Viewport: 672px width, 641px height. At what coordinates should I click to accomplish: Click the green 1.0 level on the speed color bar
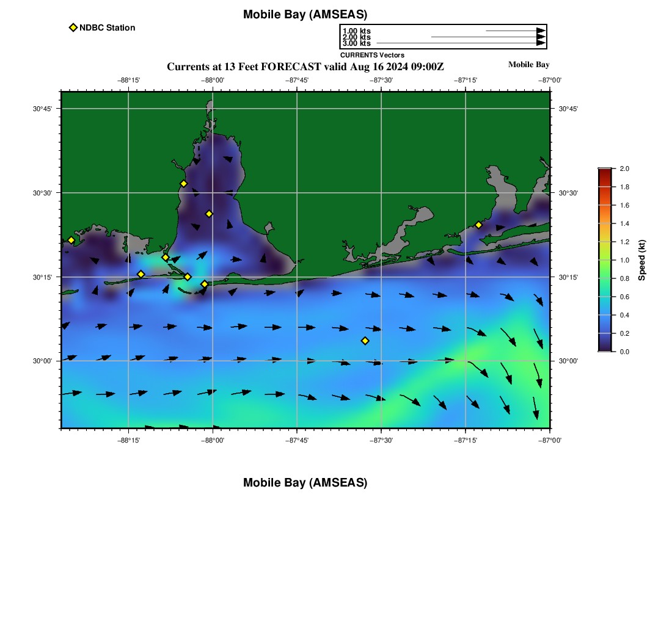coord(605,260)
